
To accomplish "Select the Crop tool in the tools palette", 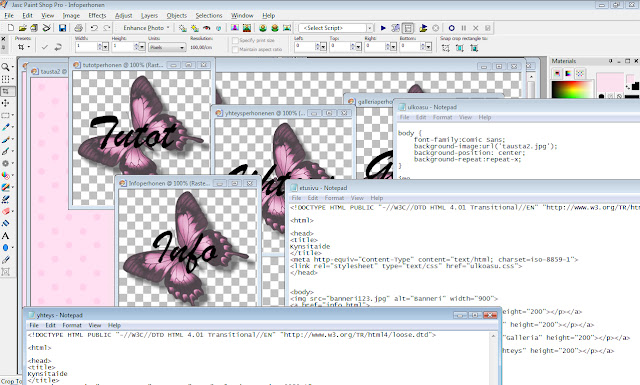I will tap(6, 91).
